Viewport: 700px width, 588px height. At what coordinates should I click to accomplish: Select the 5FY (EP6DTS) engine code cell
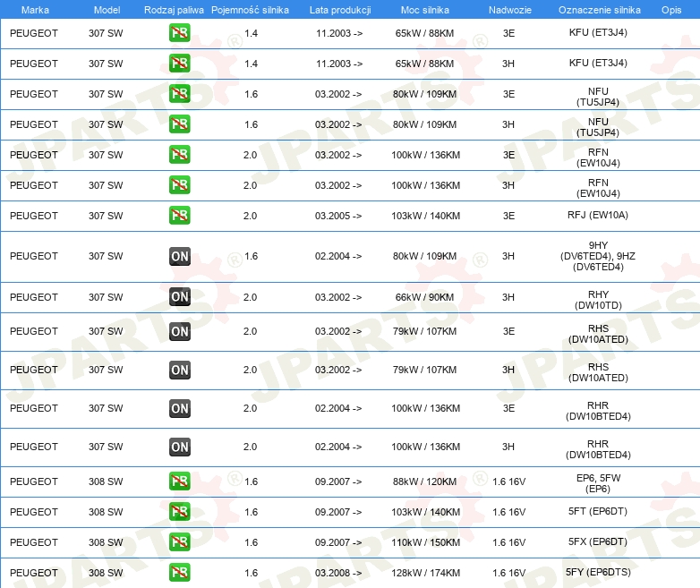coord(598,572)
